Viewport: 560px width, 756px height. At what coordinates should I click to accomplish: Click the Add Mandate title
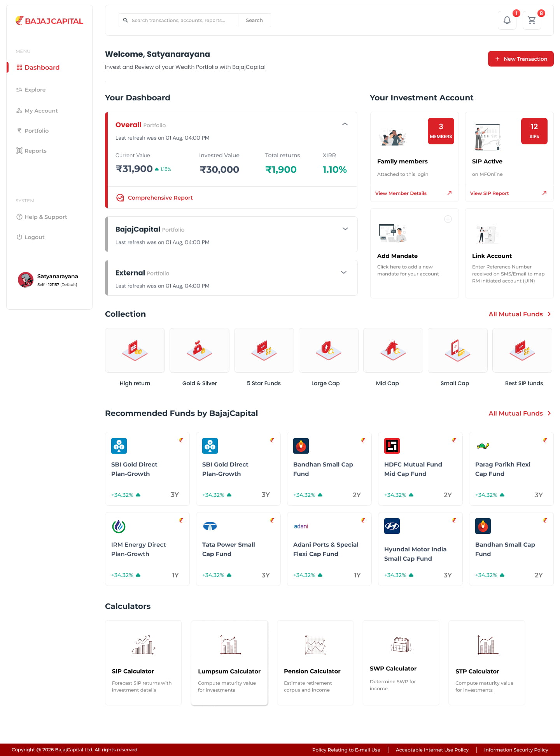pos(397,256)
